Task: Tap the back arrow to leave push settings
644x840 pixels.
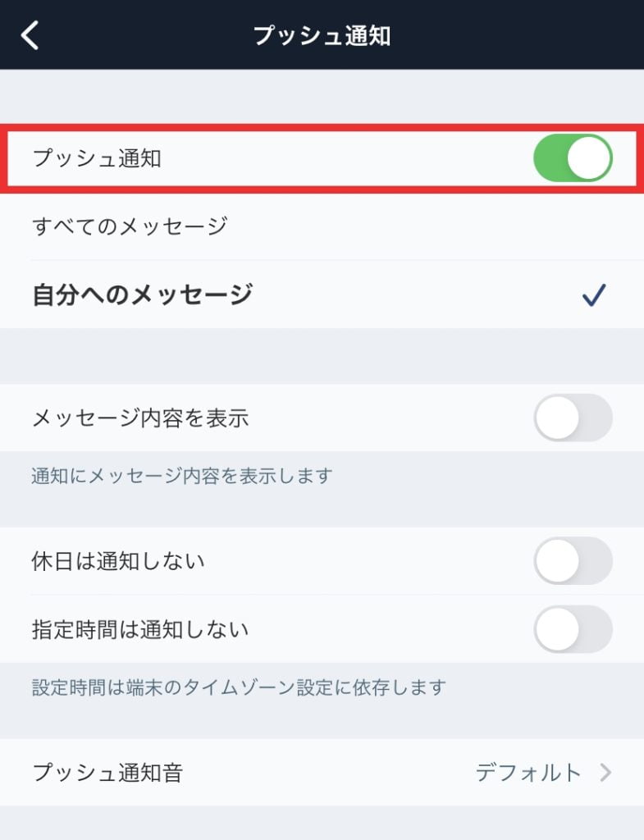Action: click(30, 35)
